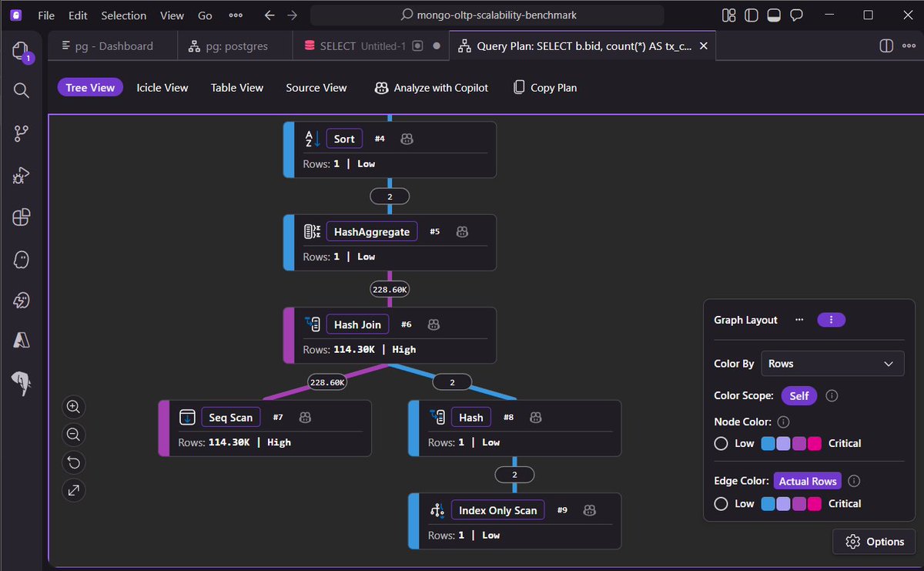Zoom out on the query plan graph
This screenshot has height=571, width=924.
73,435
